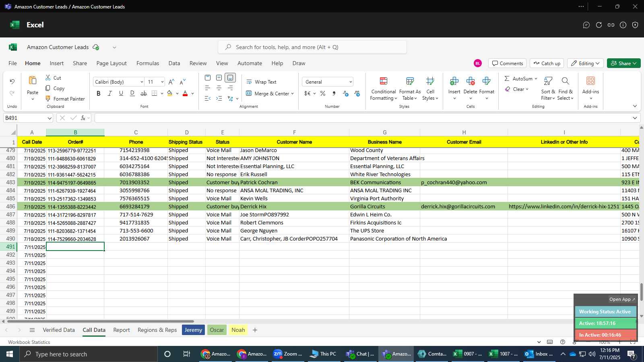
Task: Toggle Bold formatting
Action: [99, 93]
